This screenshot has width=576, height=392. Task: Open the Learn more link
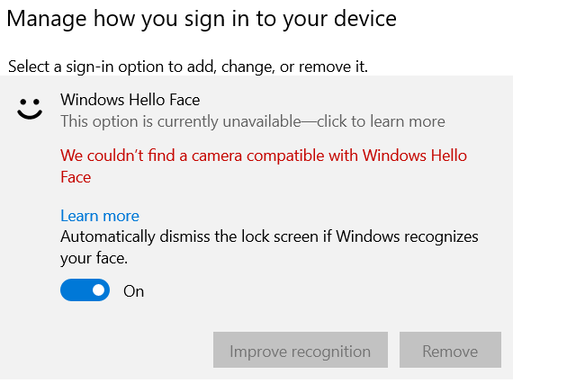click(99, 216)
